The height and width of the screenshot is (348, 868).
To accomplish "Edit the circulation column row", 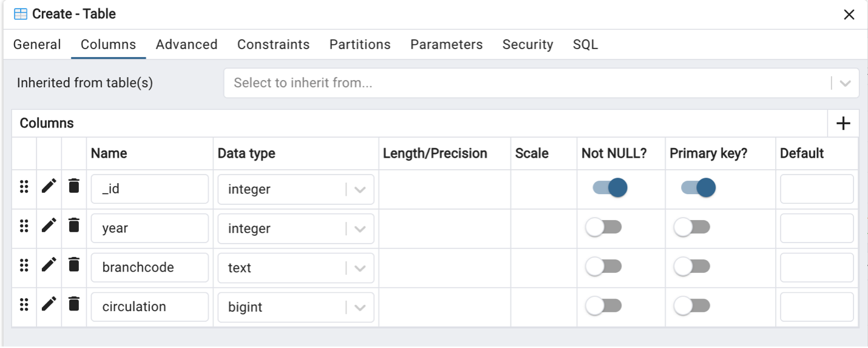I will tap(49, 303).
